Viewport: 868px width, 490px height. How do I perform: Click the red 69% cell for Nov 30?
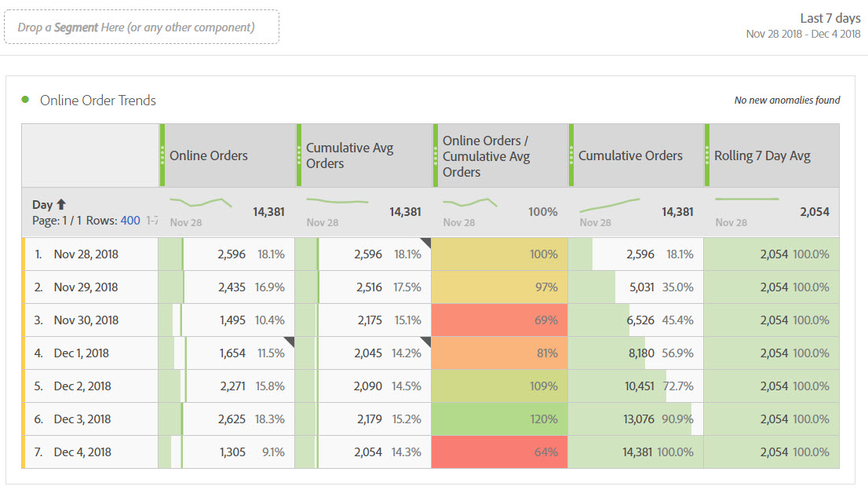499,320
